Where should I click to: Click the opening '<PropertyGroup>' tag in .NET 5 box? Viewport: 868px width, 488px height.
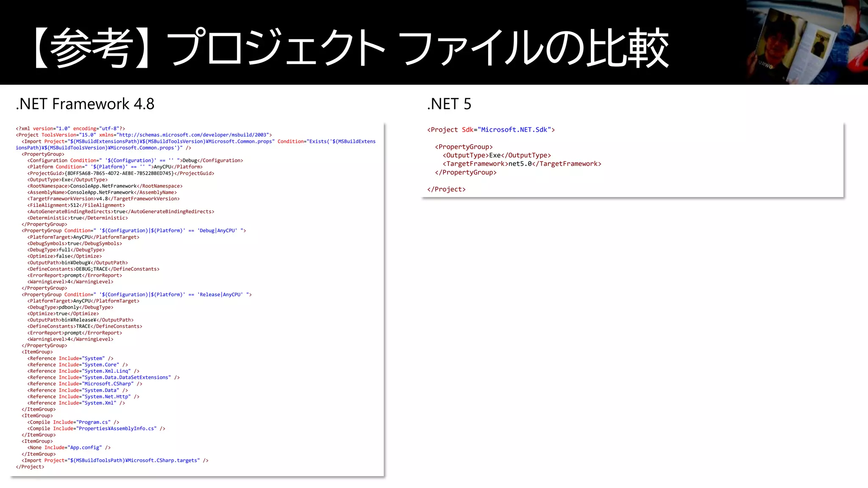tap(464, 147)
